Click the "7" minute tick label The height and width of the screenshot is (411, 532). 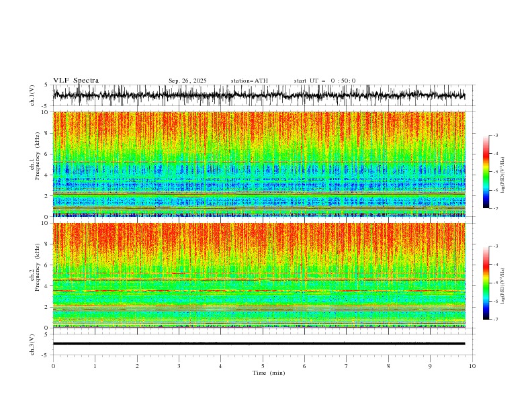pyautogui.click(x=347, y=366)
